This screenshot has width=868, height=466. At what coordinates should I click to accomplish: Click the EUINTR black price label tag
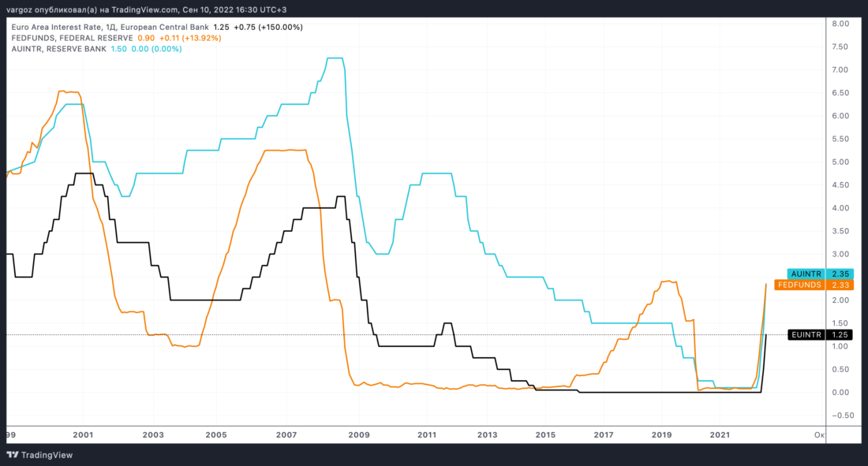(806, 335)
